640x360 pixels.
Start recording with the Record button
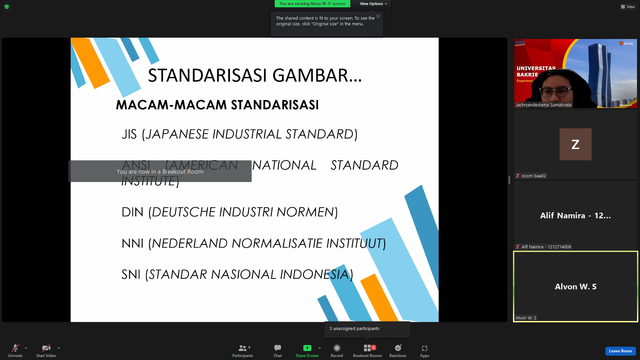coord(337,350)
